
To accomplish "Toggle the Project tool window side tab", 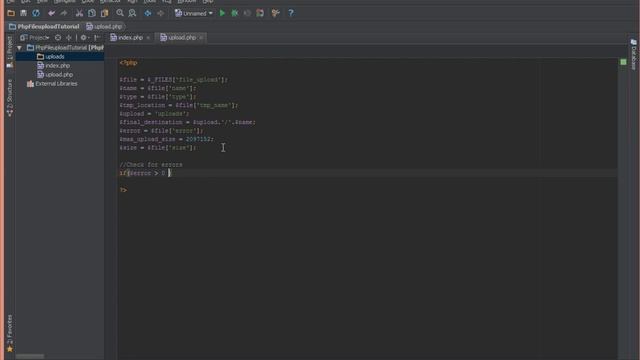I will [10, 52].
